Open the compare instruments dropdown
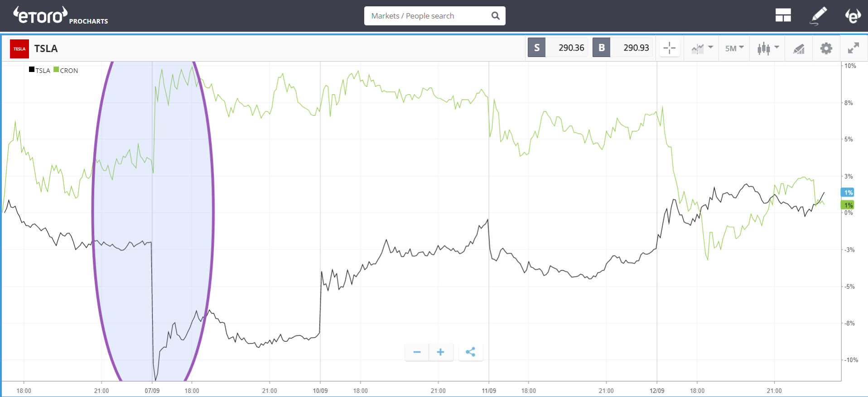 click(702, 48)
